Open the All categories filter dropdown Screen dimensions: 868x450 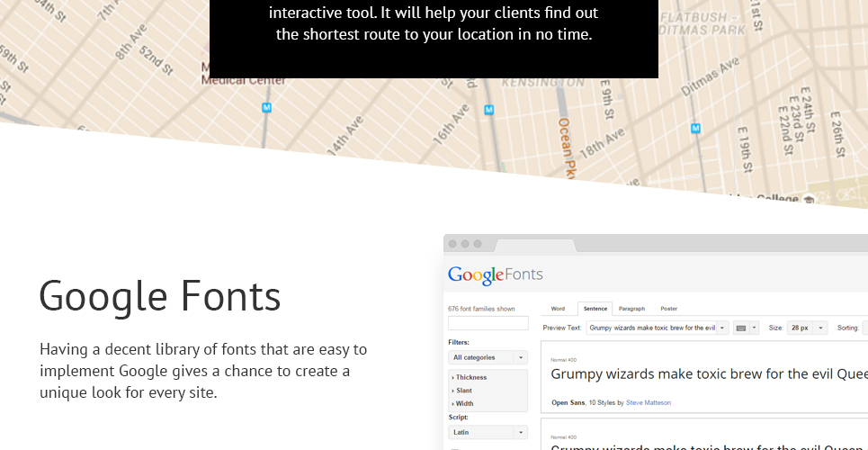(x=488, y=357)
